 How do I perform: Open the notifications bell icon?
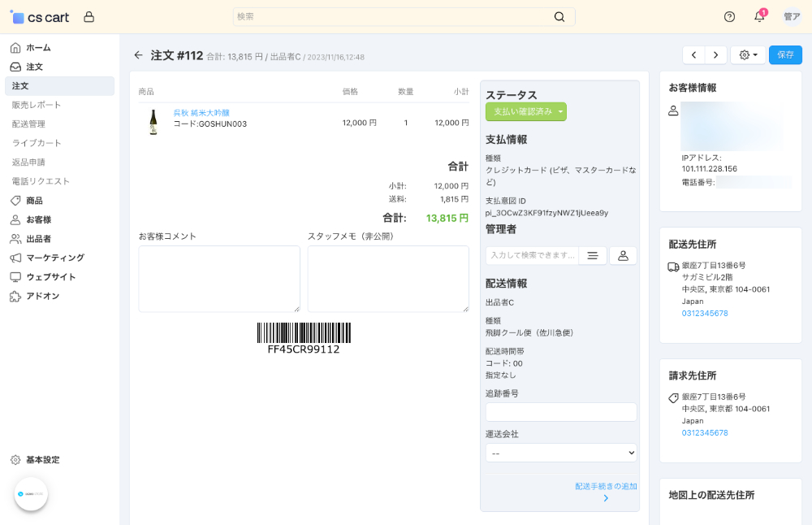click(759, 17)
